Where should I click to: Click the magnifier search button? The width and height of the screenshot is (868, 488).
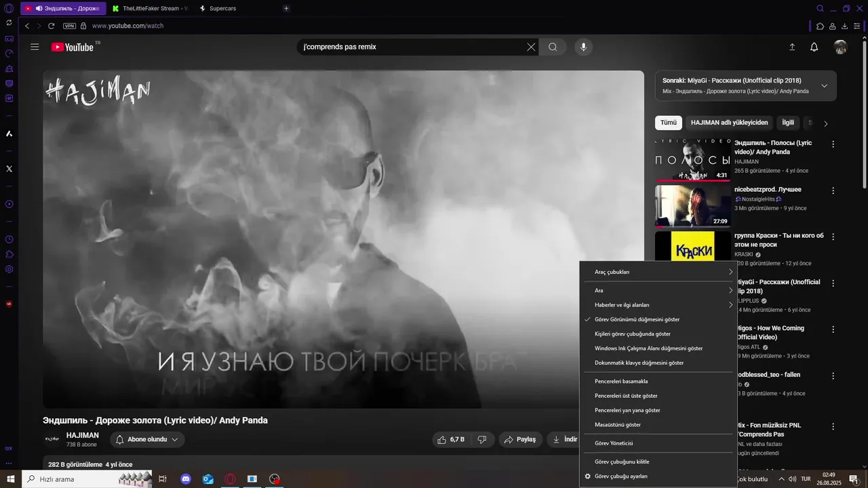tap(553, 47)
